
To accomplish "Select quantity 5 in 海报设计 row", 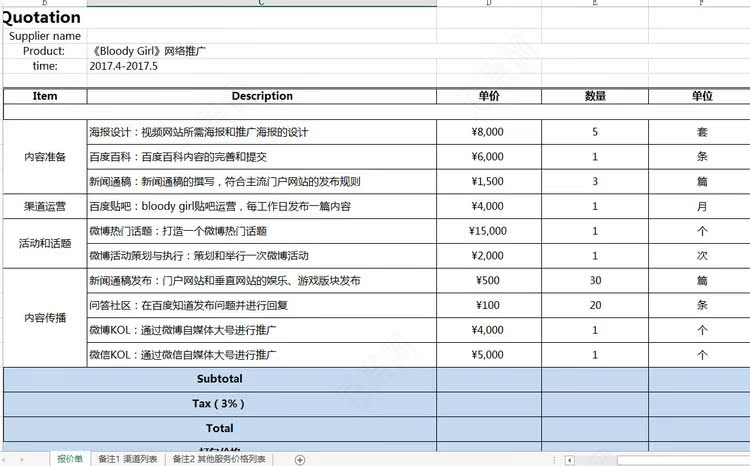I will 595,132.
